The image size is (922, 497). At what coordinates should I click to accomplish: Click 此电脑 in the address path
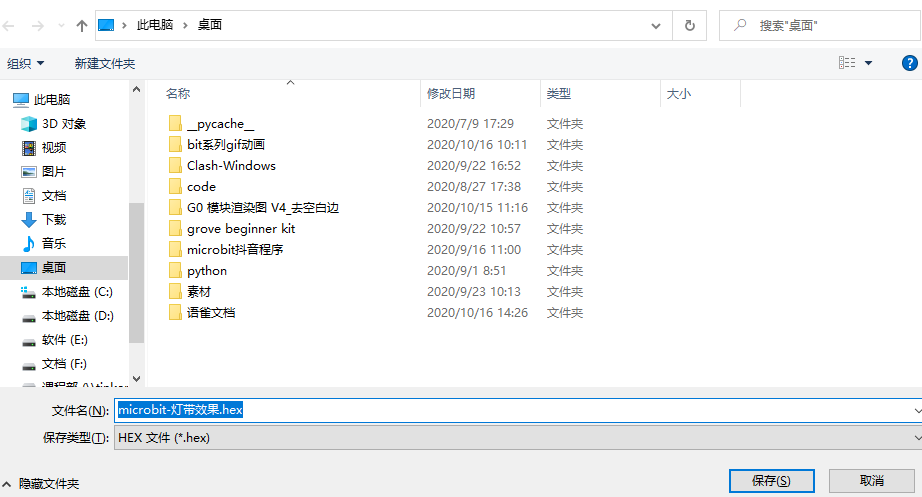point(155,25)
